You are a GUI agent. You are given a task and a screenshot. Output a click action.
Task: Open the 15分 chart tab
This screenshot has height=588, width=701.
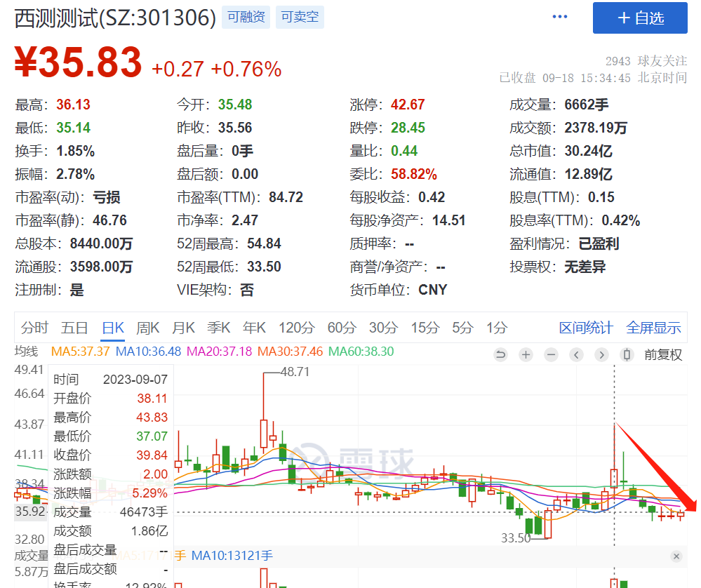coord(425,328)
